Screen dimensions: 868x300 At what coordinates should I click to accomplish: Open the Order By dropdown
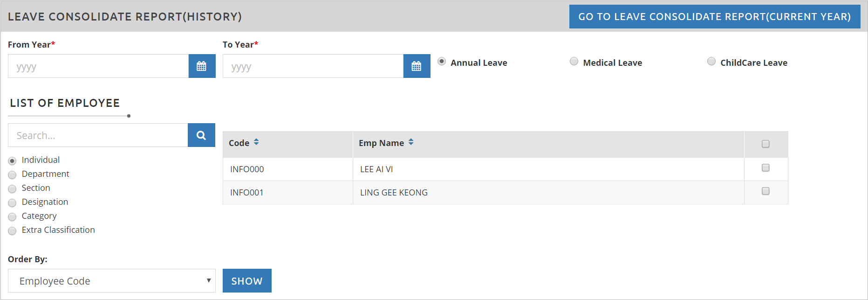(x=112, y=281)
